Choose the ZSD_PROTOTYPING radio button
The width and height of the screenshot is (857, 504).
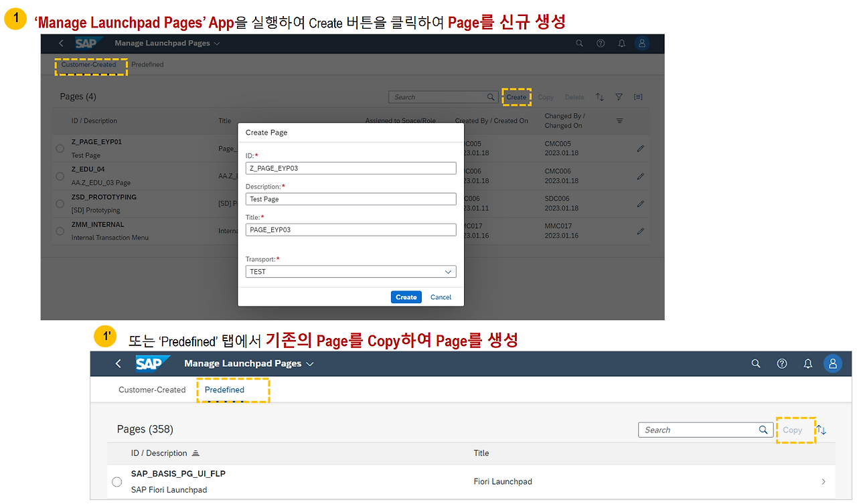click(60, 203)
